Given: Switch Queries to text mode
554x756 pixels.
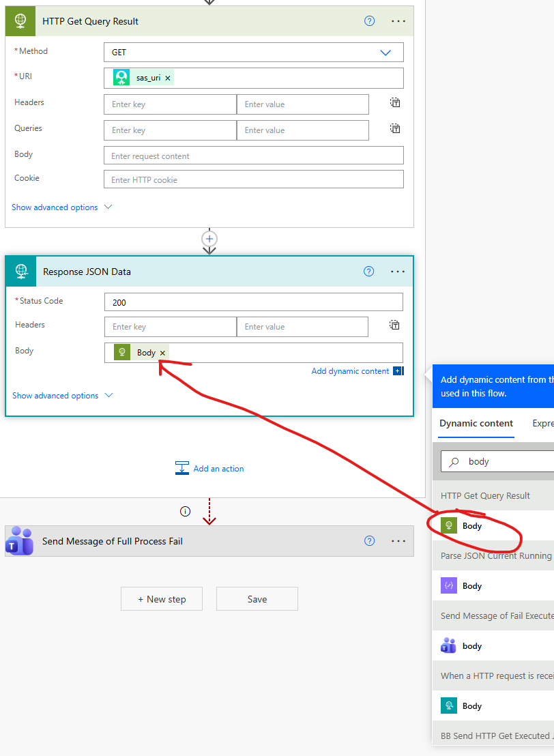Looking at the screenshot, I should [395, 129].
